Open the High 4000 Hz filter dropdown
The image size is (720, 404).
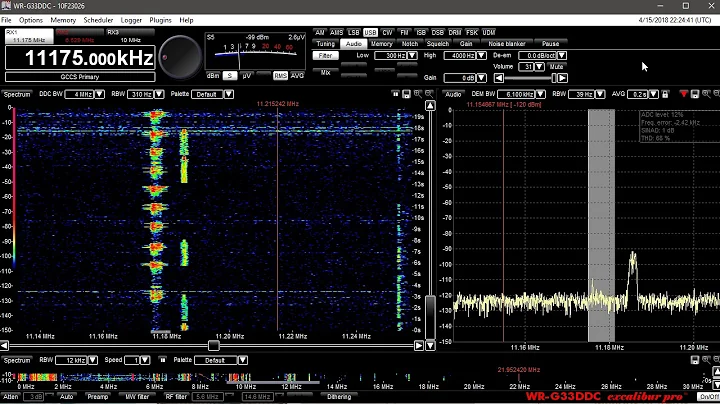click(481, 56)
